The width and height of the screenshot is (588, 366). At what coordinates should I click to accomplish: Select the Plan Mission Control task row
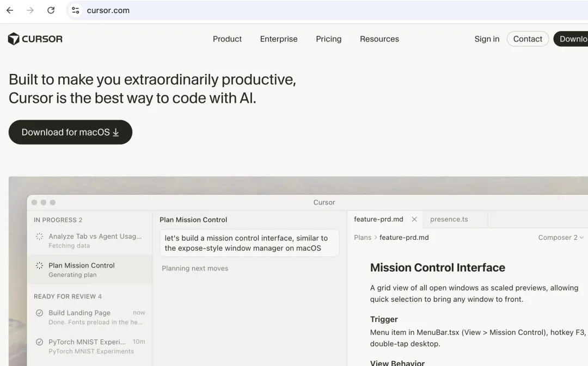[x=90, y=270]
